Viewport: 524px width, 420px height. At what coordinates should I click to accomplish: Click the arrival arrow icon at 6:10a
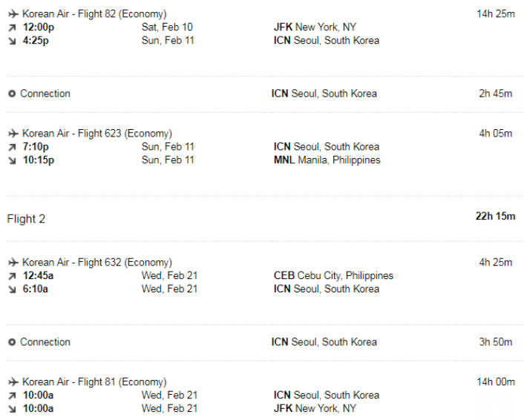pos(12,289)
